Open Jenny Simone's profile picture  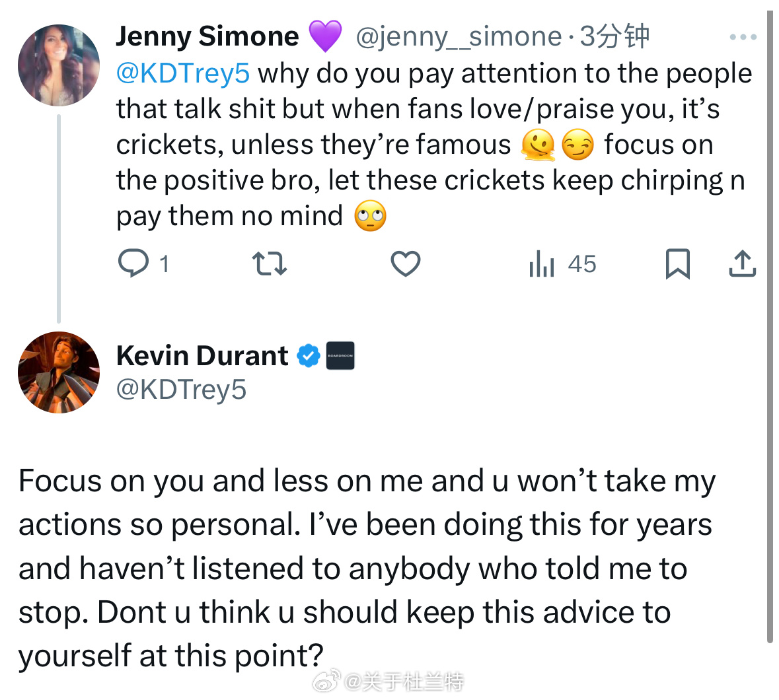coord(59,65)
